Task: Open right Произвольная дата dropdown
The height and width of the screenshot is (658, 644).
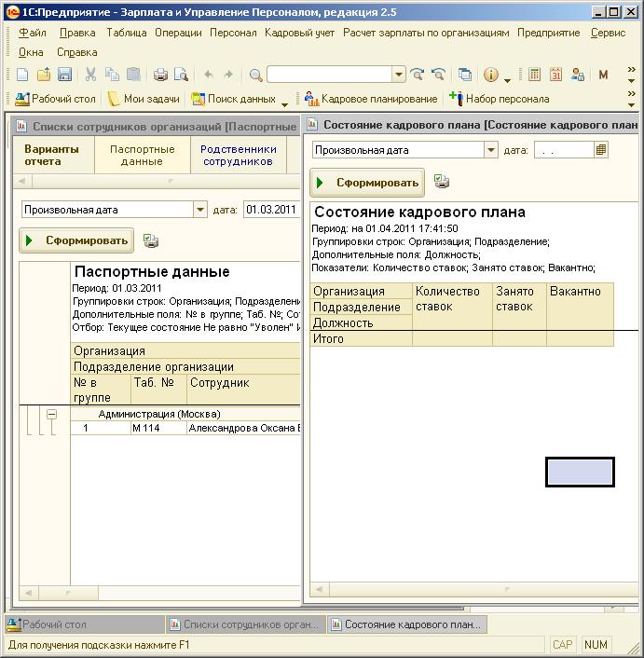Action: [491, 150]
